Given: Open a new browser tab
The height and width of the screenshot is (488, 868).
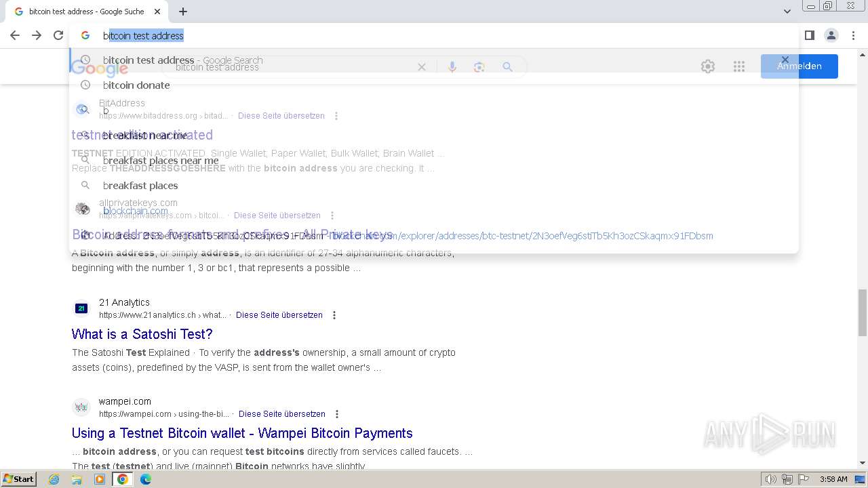Looking at the screenshot, I should click(183, 12).
